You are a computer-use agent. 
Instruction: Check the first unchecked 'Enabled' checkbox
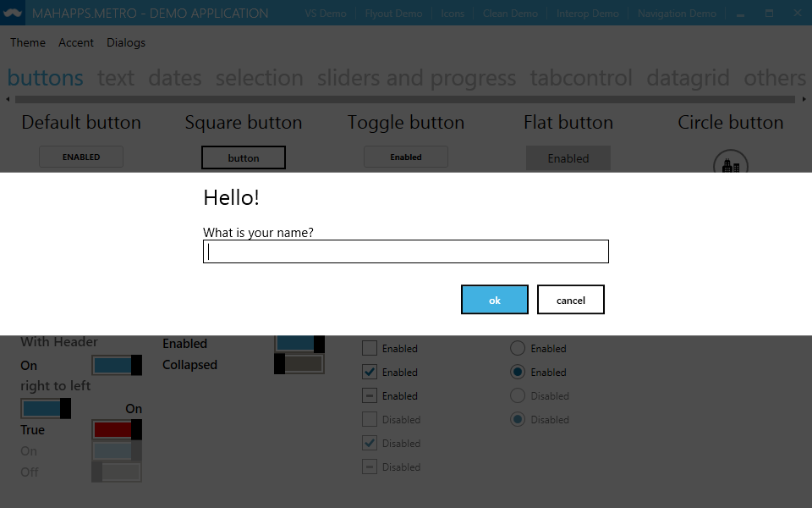coord(369,348)
